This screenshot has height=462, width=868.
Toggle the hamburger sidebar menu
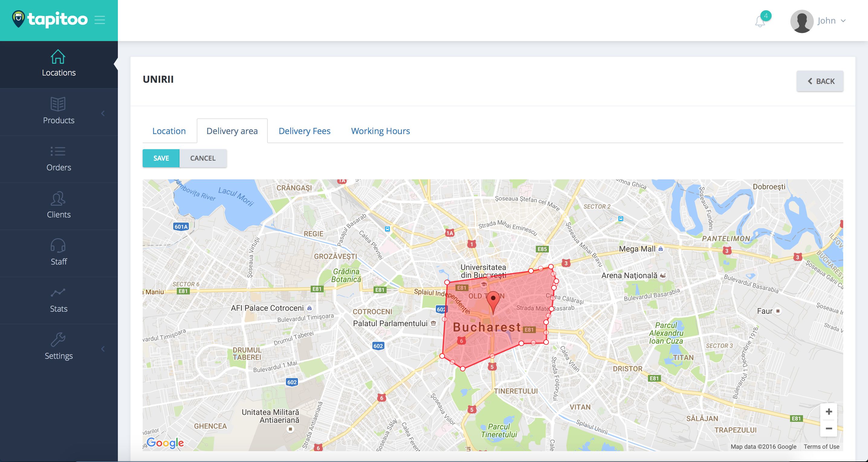click(x=100, y=20)
